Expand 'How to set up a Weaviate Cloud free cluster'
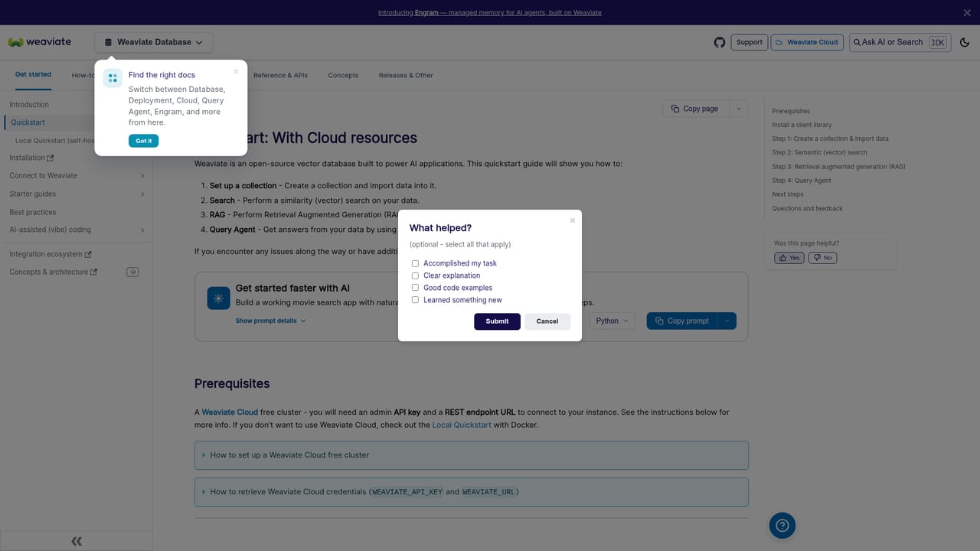980x551 pixels. tap(471, 455)
